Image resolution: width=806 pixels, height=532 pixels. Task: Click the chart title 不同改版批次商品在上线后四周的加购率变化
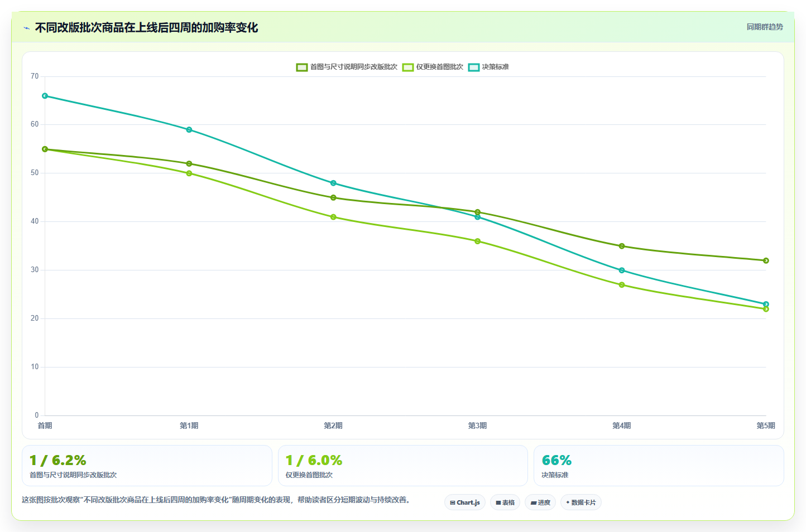[146, 27]
